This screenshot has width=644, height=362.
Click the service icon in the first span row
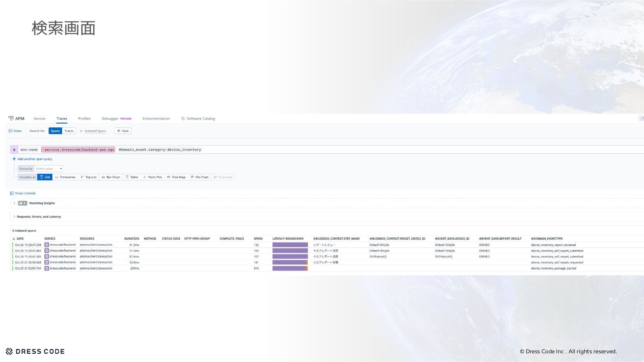pyautogui.click(x=47, y=245)
